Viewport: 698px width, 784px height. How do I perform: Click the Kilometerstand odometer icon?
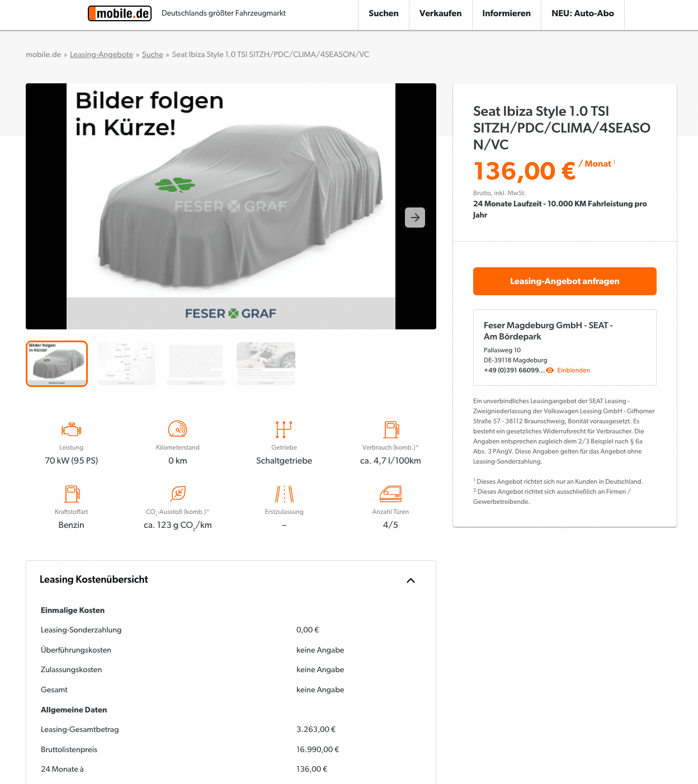click(x=178, y=429)
